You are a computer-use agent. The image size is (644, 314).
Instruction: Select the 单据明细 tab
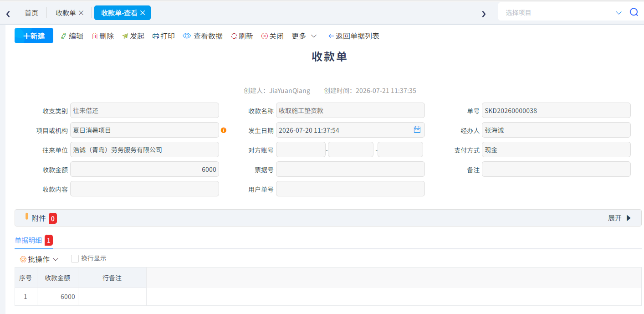[28, 240]
